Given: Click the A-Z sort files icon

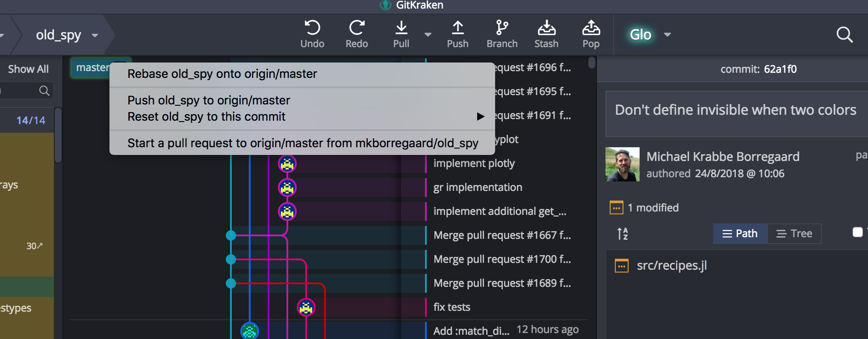Looking at the screenshot, I should (x=623, y=234).
